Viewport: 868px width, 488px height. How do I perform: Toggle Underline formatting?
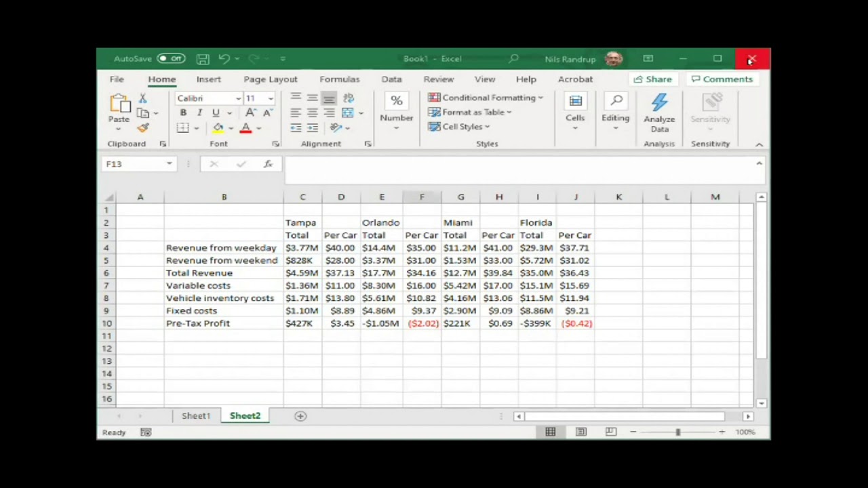tap(216, 113)
